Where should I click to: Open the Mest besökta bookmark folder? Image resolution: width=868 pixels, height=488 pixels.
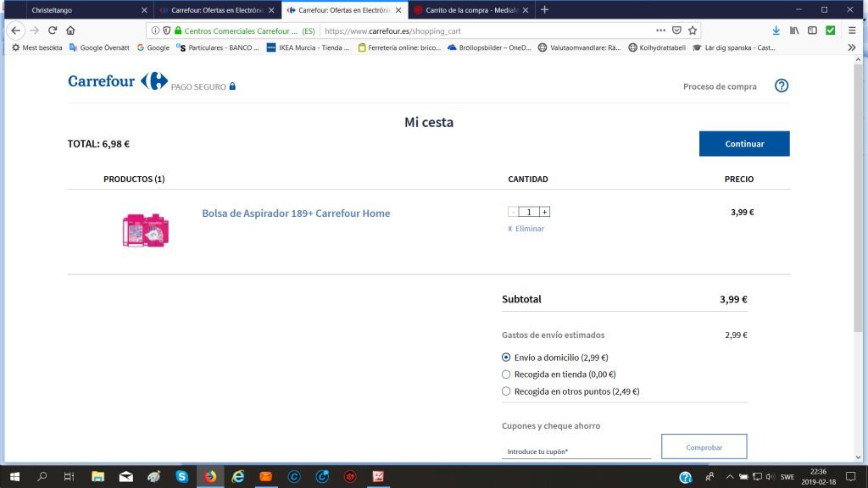click(37, 47)
